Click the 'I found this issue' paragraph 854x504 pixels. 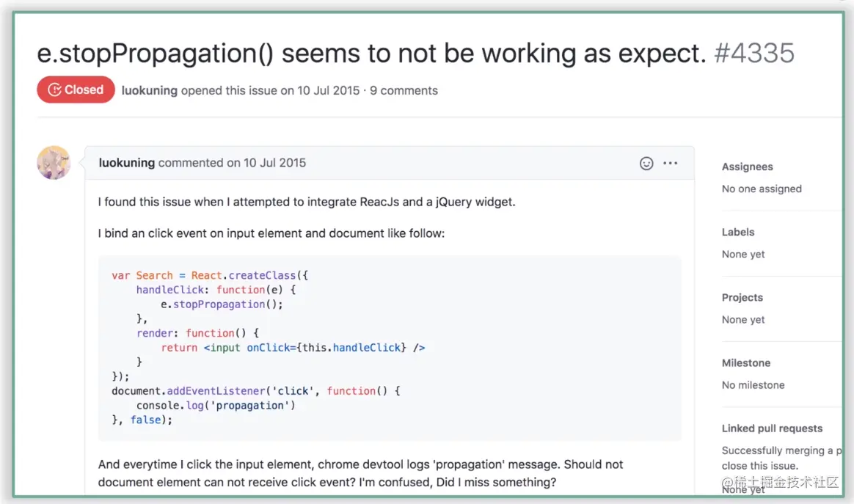[x=307, y=202]
